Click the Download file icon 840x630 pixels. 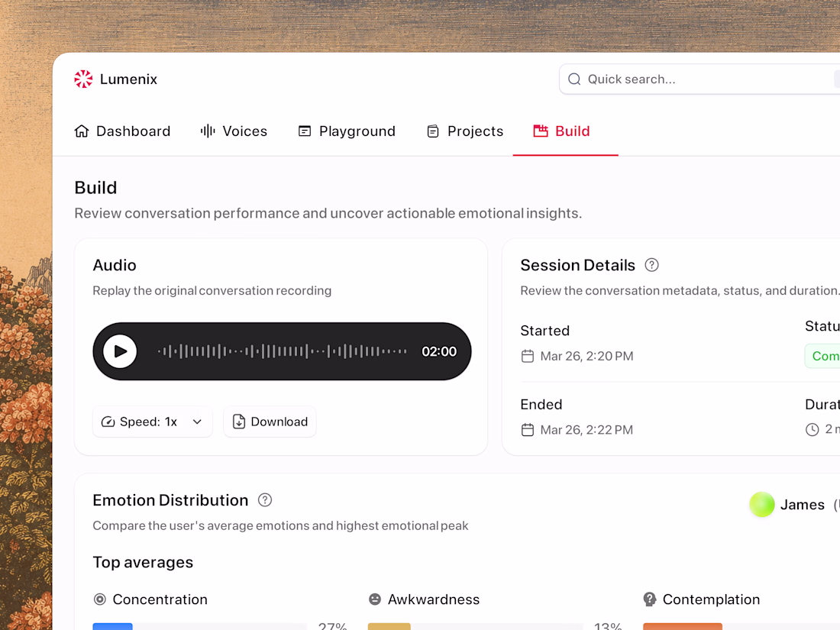pyautogui.click(x=239, y=422)
